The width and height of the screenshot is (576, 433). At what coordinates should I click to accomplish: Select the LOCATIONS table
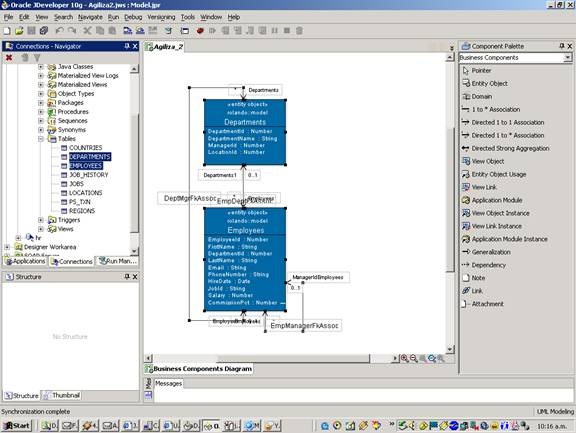tap(86, 193)
